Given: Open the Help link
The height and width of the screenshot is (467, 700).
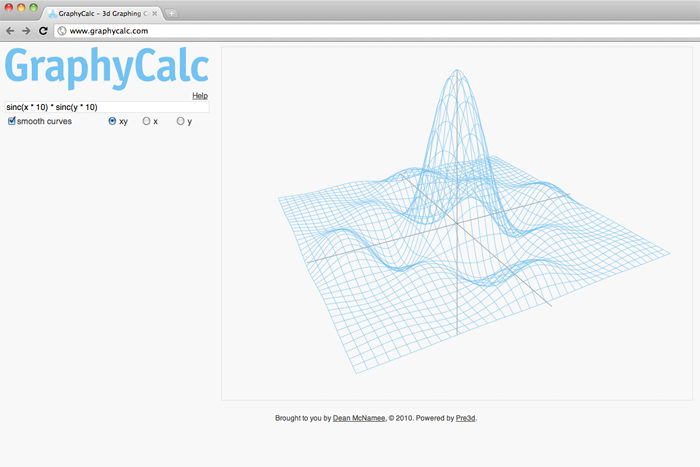Looking at the screenshot, I should pyautogui.click(x=200, y=96).
